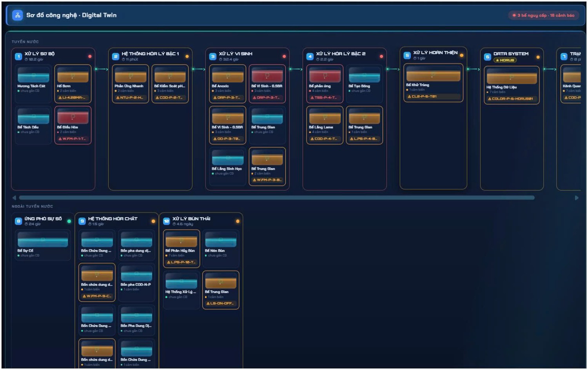The width and height of the screenshot is (588, 370).
Task: Click the 'ỨNG PHÓ SỰ CỐ' stage title
Action: [43, 219]
